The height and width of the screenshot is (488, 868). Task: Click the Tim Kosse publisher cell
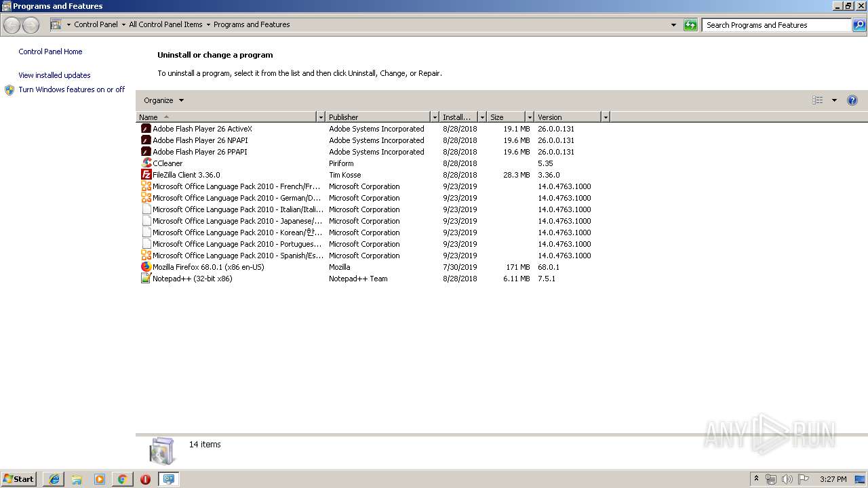coord(345,175)
